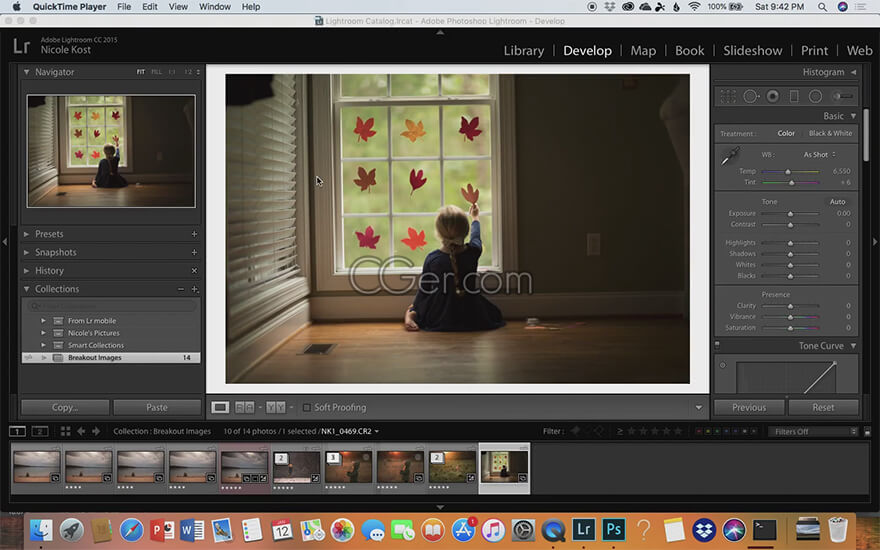Pick the White Balance eyedropper
Image resolution: width=880 pixels, height=550 pixels.
point(730,157)
